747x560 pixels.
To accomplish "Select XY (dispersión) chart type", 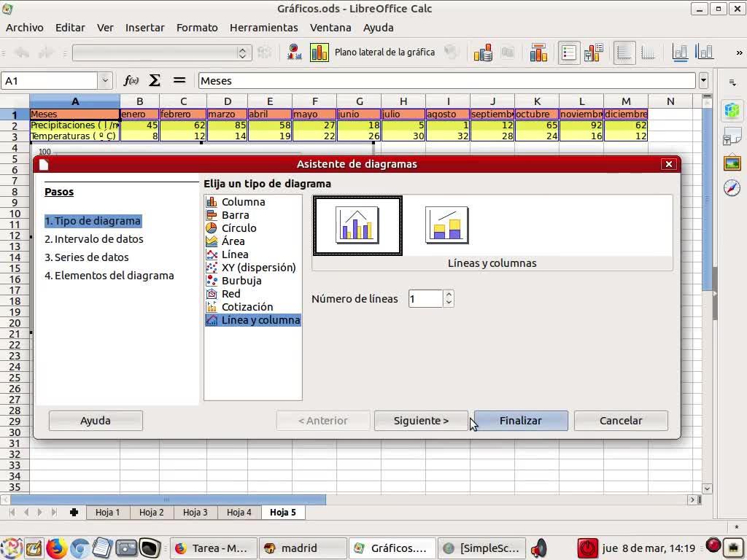I will [258, 268].
